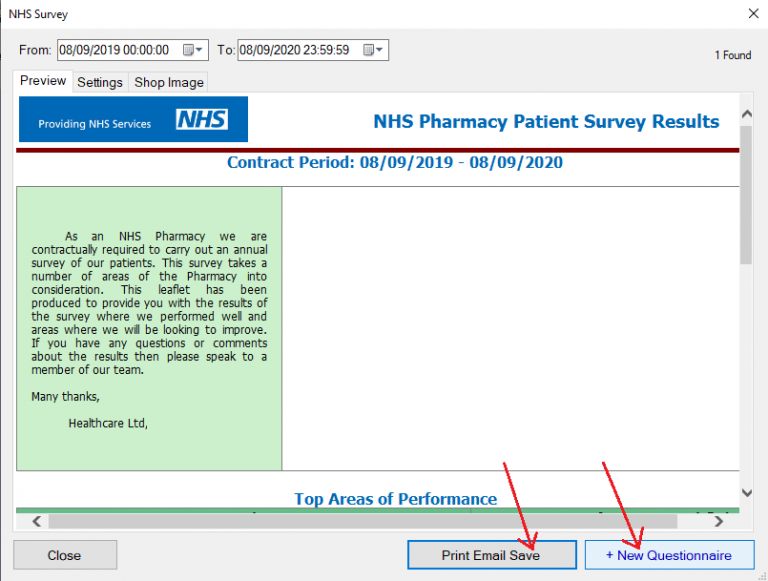Open the Settings tab
768x581 pixels.
point(100,82)
